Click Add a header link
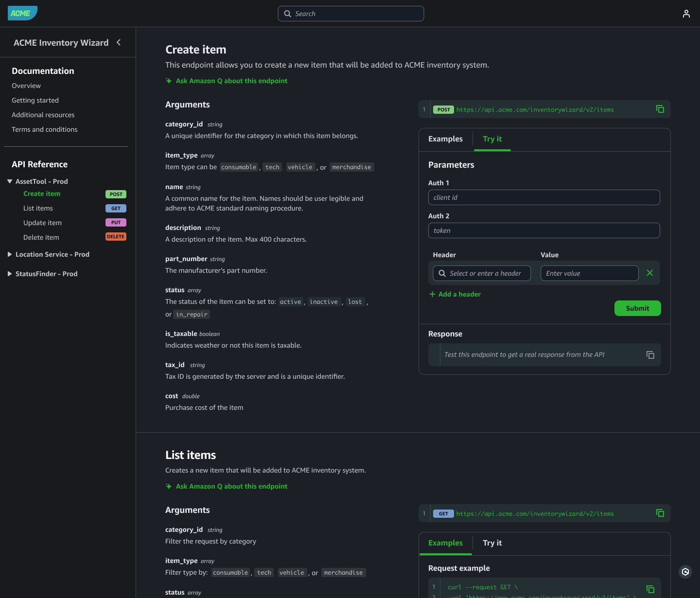700x598 pixels. 459,294
